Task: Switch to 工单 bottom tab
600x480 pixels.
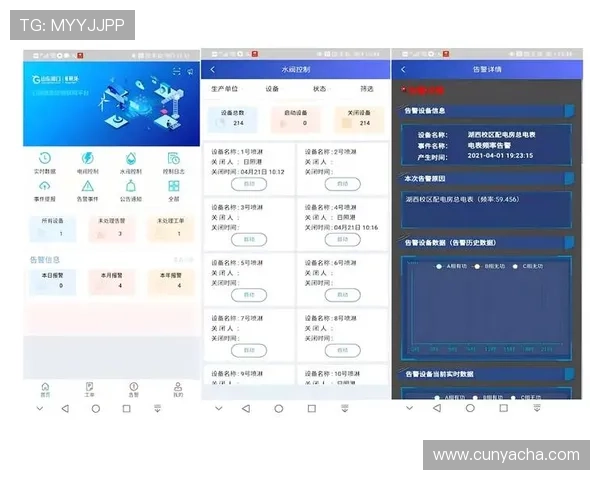Action: 89,390
